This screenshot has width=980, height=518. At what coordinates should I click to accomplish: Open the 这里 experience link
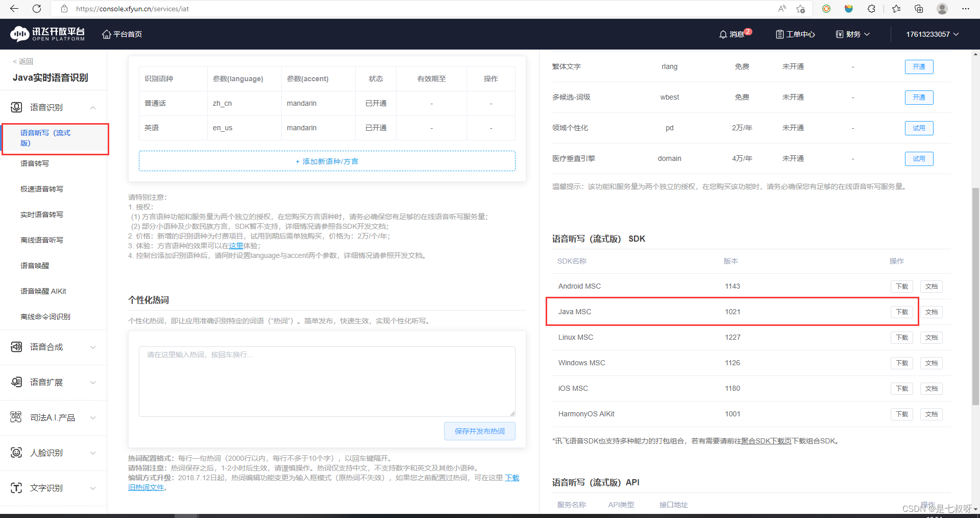pos(236,246)
